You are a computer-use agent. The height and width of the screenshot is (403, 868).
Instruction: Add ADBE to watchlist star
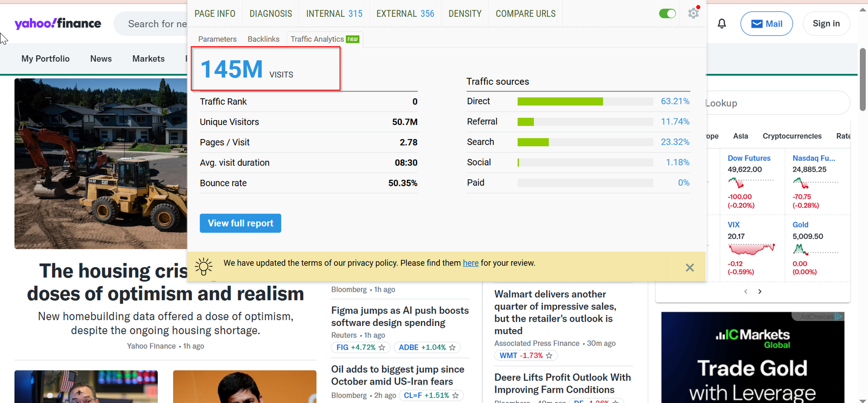pyautogui.click(x=452, y=348)
